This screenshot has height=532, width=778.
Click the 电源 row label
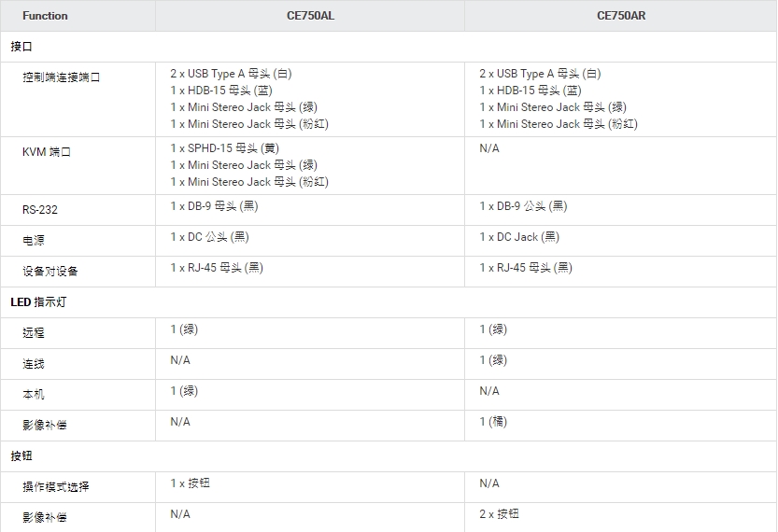click(34, 241)
